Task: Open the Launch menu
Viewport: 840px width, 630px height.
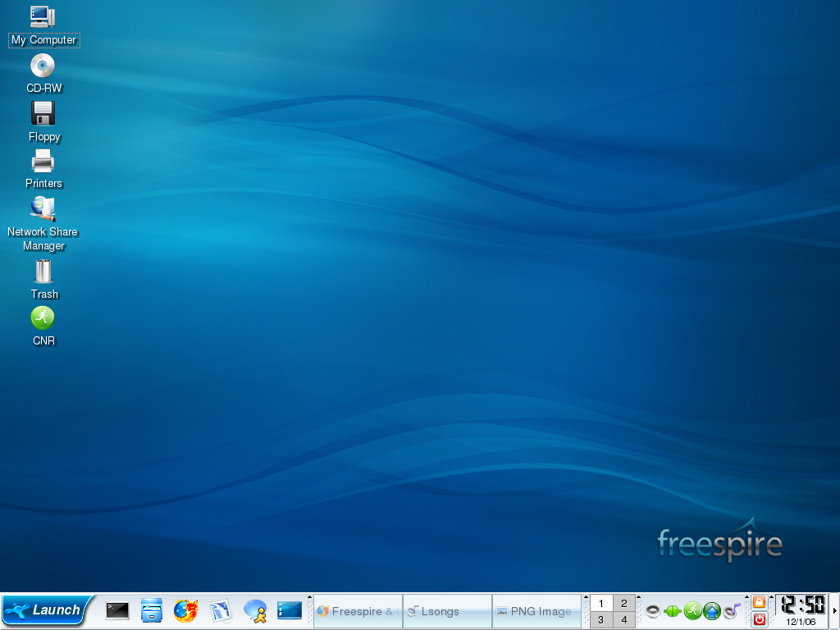Action: click(47, 610)
